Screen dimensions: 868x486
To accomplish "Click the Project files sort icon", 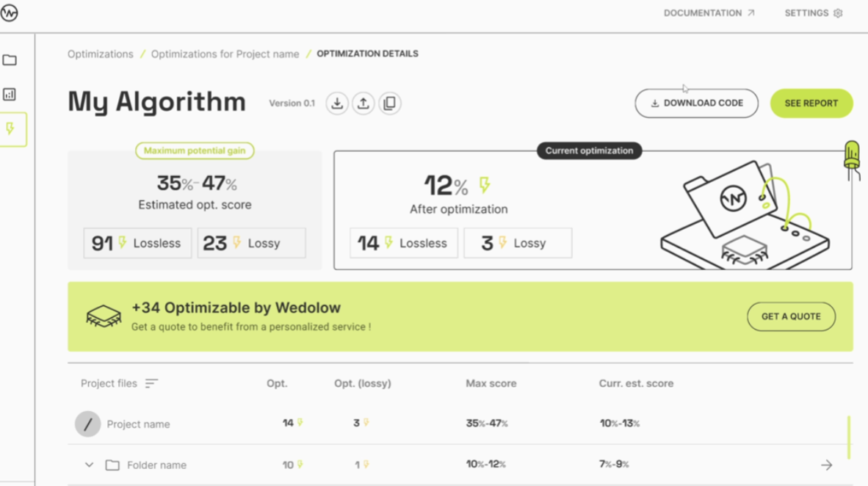I will coord(151,383).
